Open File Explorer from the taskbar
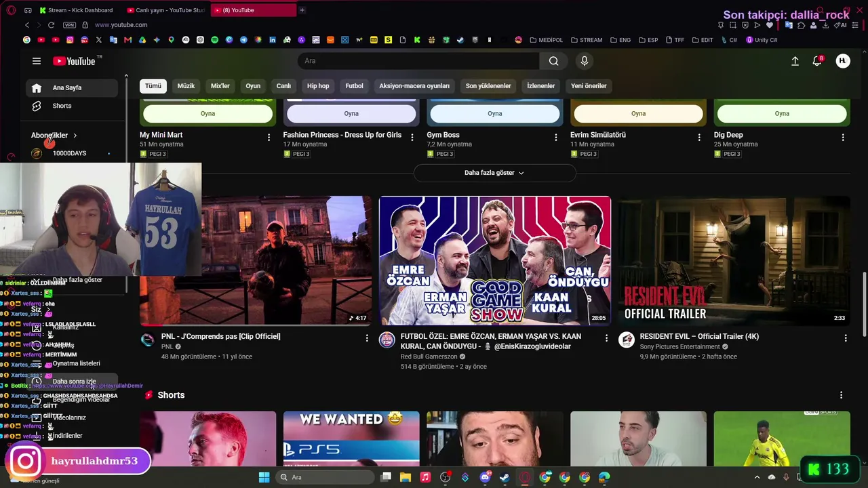Screen dimensions: 868x488 click(406, 477)
